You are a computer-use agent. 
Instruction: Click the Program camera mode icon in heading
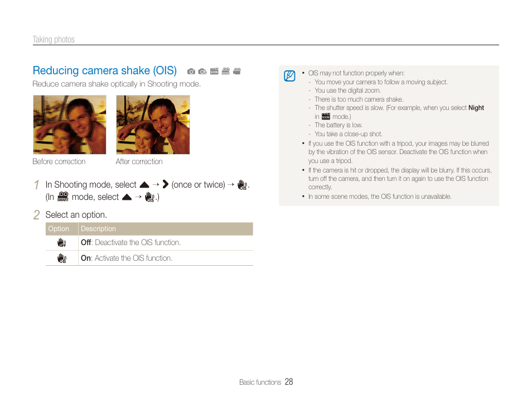[x=202, y=71]
